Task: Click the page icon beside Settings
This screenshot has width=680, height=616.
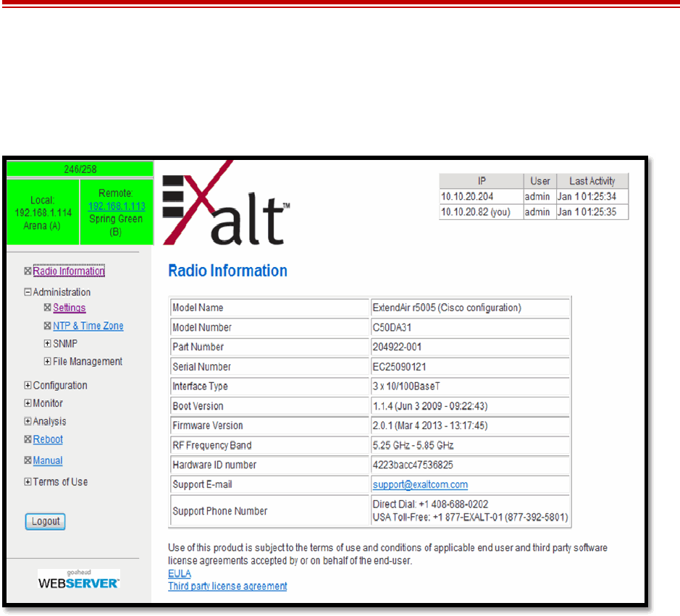Action: [47, 308]
